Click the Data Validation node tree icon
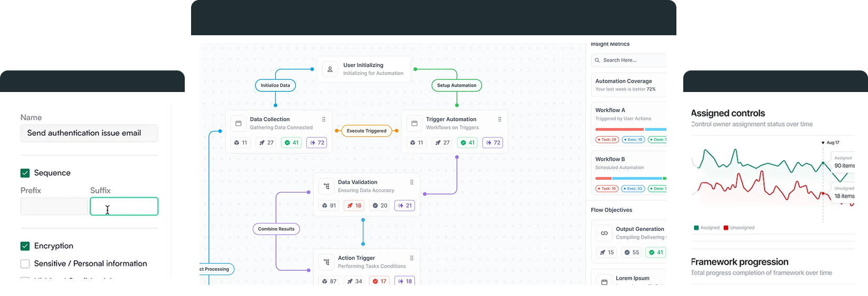This screenshot has height=296, width=868. (x=326, y=186)
